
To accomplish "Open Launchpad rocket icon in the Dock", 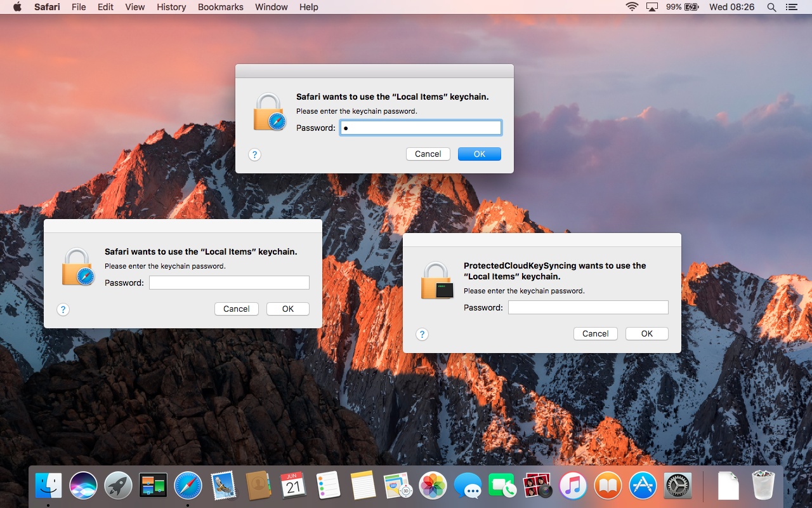I will (119, 486).
